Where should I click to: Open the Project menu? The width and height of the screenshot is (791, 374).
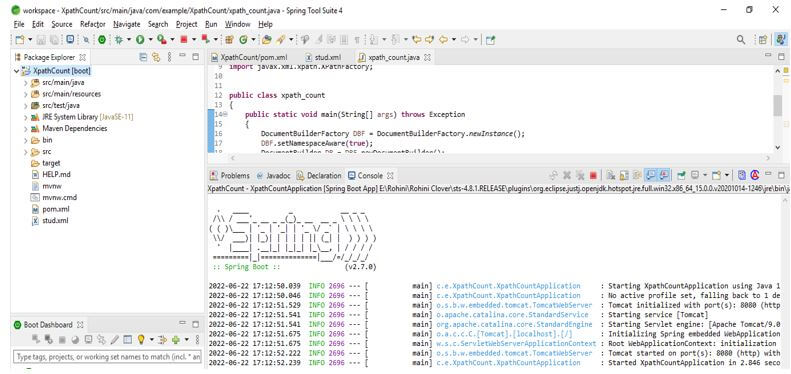pos(186,24)
